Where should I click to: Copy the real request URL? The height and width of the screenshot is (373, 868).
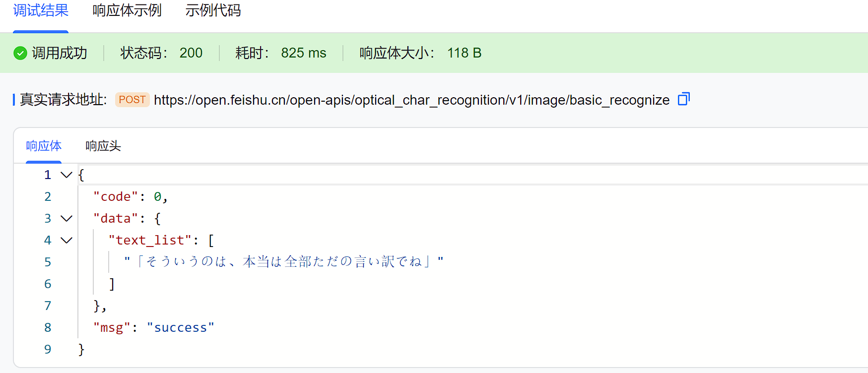tap(684, 99)
